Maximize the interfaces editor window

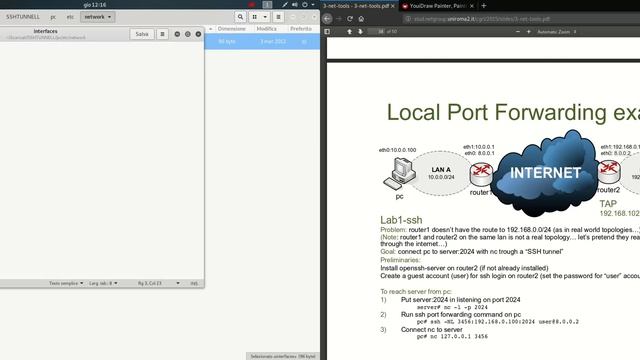tap(188, 34)
